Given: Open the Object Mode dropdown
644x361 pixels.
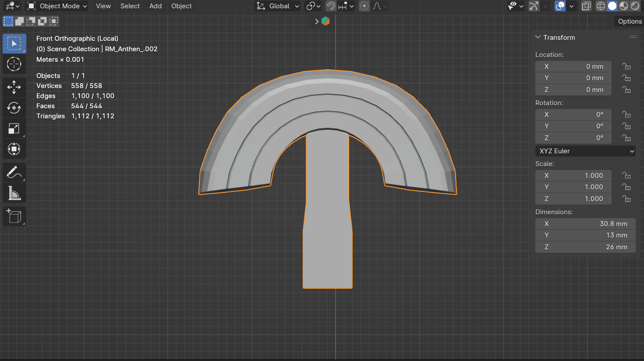Looking at the screenshot, I should click(57, 6).
